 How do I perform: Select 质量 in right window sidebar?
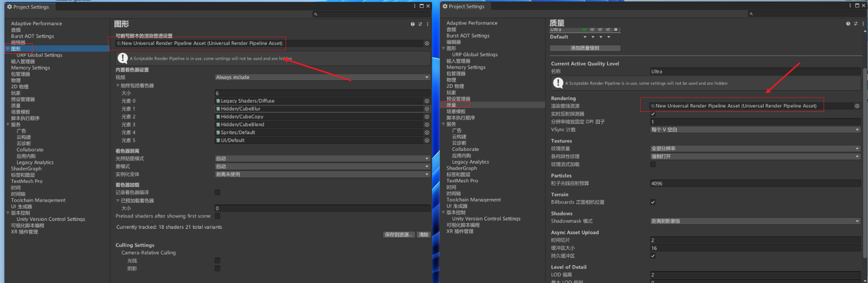click(451, 105)
